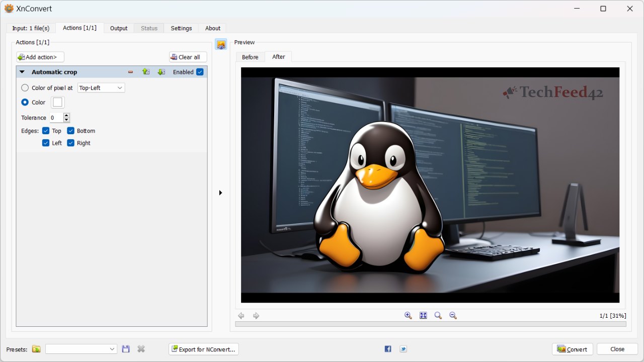
Task: Open the Facebook link
Action: pos(388,349)
